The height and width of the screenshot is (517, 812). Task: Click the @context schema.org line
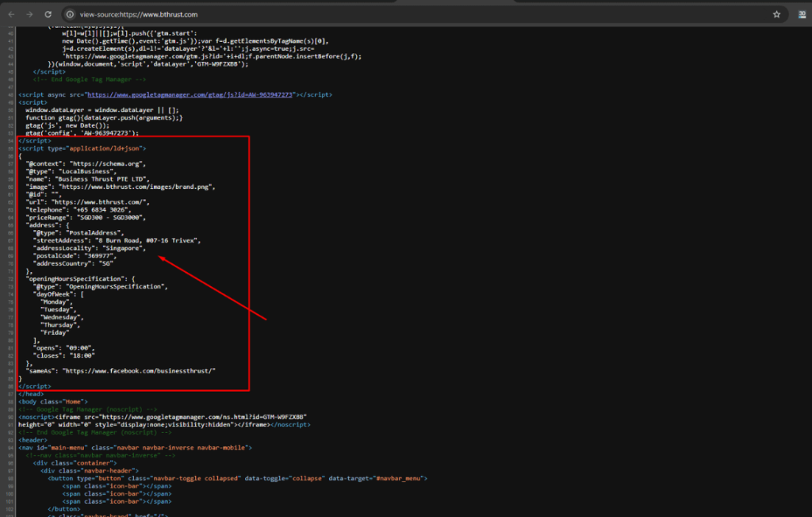(x=86, y=163)
